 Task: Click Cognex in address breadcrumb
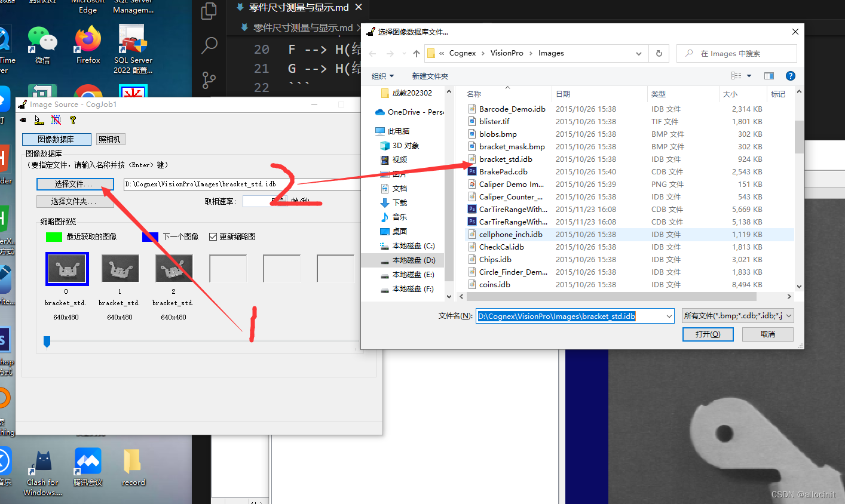pyautogui.click(x=463, y=53)
